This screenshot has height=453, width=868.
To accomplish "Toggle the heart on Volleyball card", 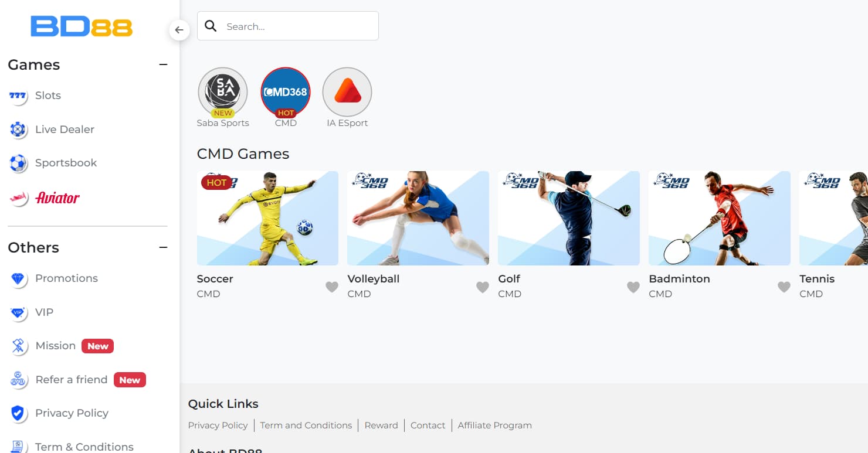I will pyautogui.click(x=483, y=287).
